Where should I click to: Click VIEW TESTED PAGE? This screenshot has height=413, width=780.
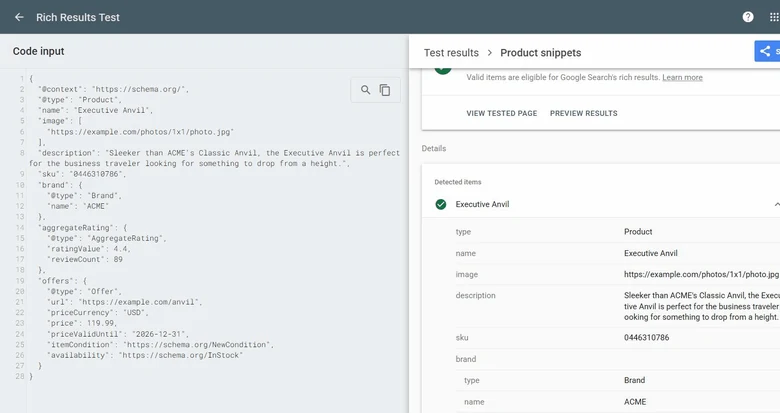(501, 113)
